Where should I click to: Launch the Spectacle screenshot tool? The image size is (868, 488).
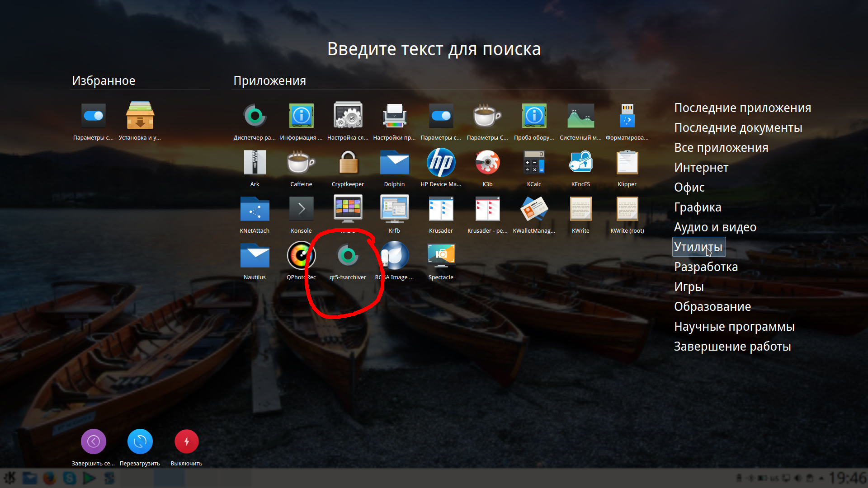(441, 256)
